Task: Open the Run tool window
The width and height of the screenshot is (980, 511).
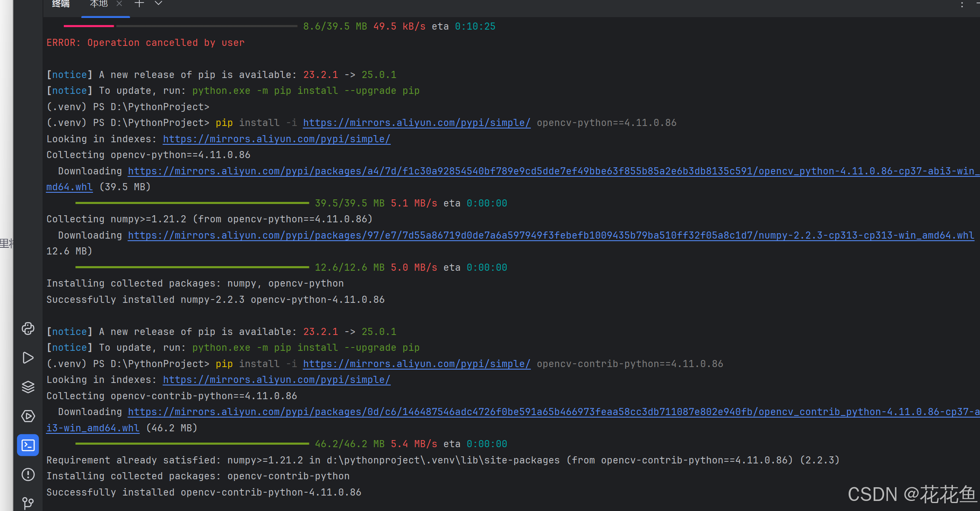Action: pos(28,358)
